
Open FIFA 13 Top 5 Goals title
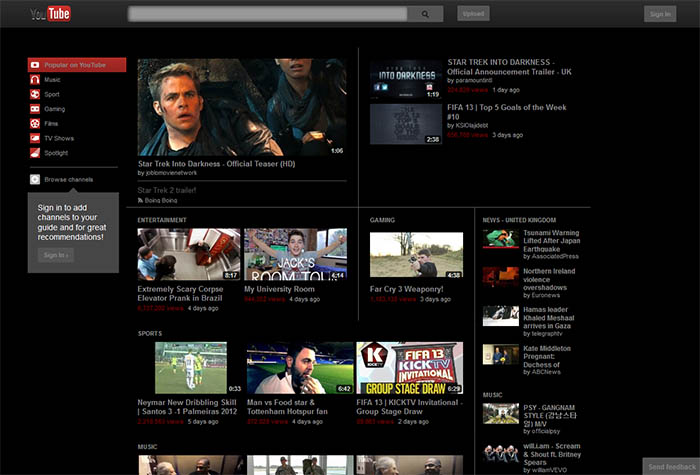(x=507, y=112)
